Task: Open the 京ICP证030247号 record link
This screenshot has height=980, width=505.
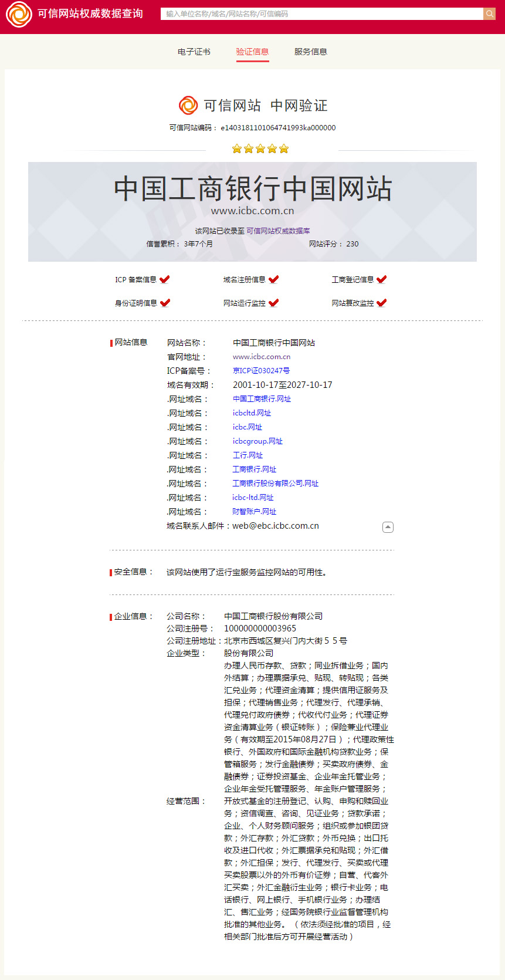Action: click(x=261, y=371)
